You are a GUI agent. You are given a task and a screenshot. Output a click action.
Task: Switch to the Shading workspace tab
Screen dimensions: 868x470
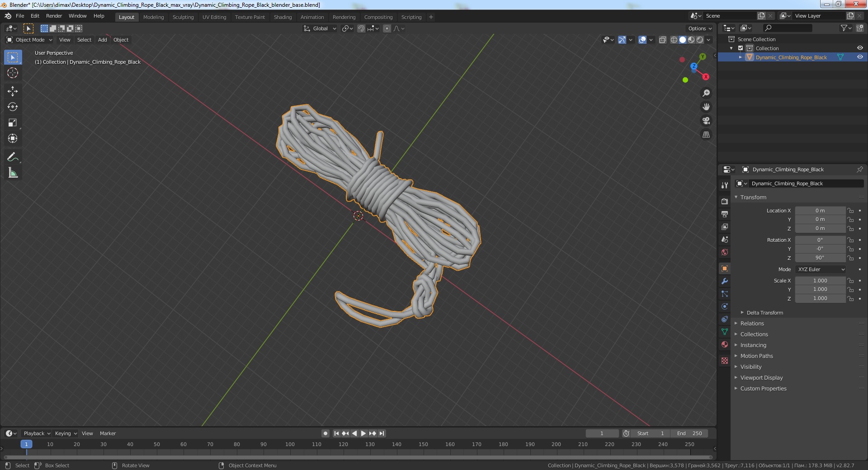pos(283,17)
